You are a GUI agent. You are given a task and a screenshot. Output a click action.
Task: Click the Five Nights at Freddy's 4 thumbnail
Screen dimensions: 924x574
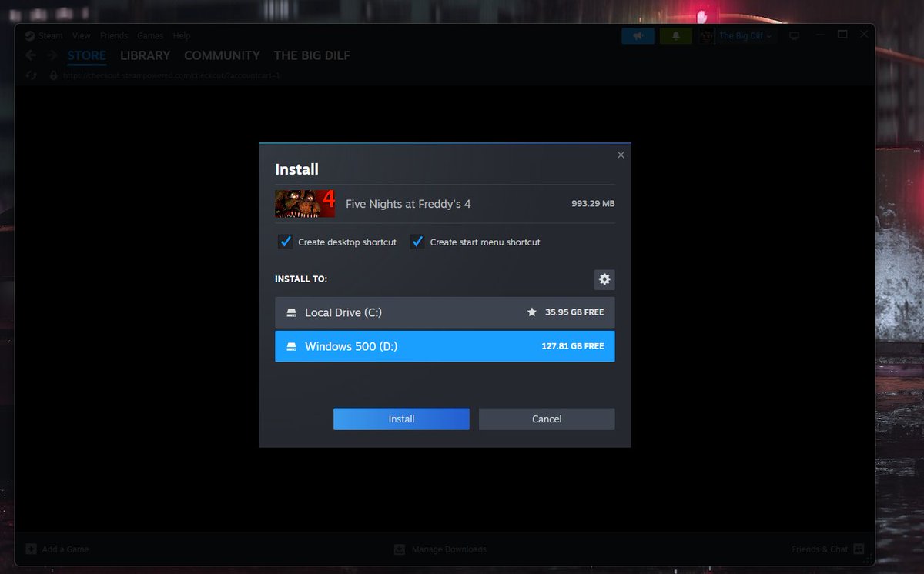306,204
